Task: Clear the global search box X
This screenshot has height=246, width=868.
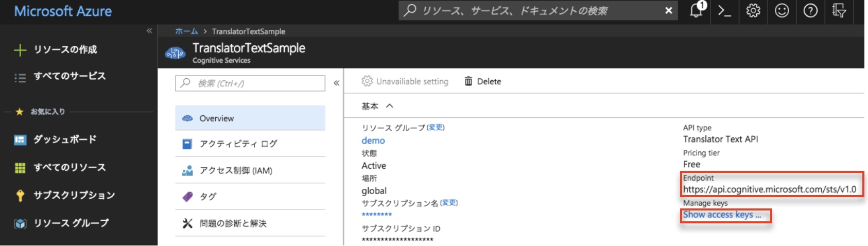Action: coord(668,10)
